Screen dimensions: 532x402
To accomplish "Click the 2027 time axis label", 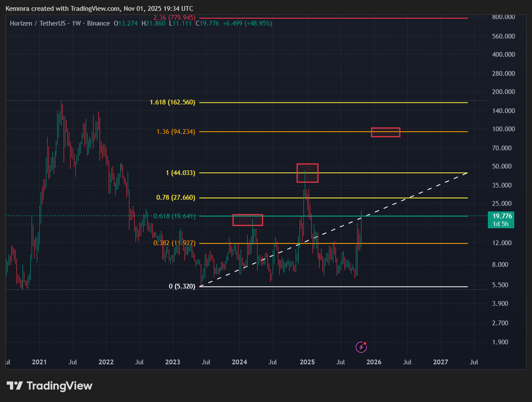I will pyautogui.click(x=441, y=362).
